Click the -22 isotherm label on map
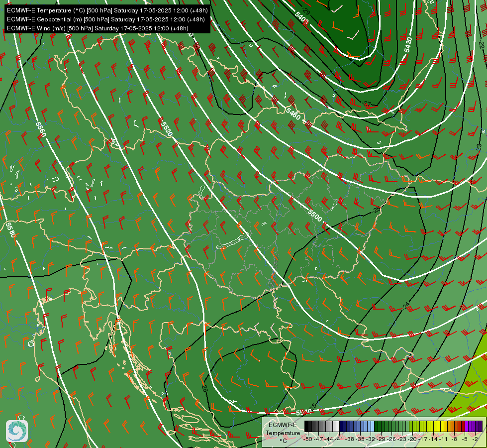 [x=482, y=44]
